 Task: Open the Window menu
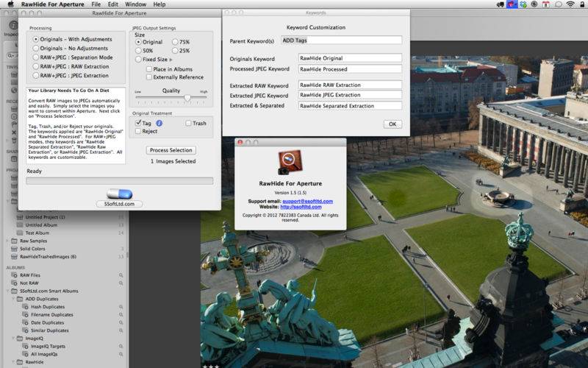click(135, 4)
